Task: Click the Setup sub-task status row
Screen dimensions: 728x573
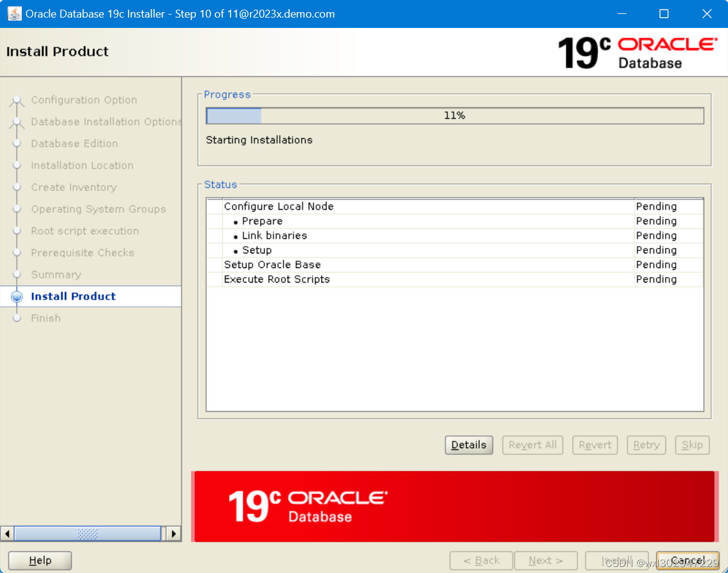Action: pos(455,250)
